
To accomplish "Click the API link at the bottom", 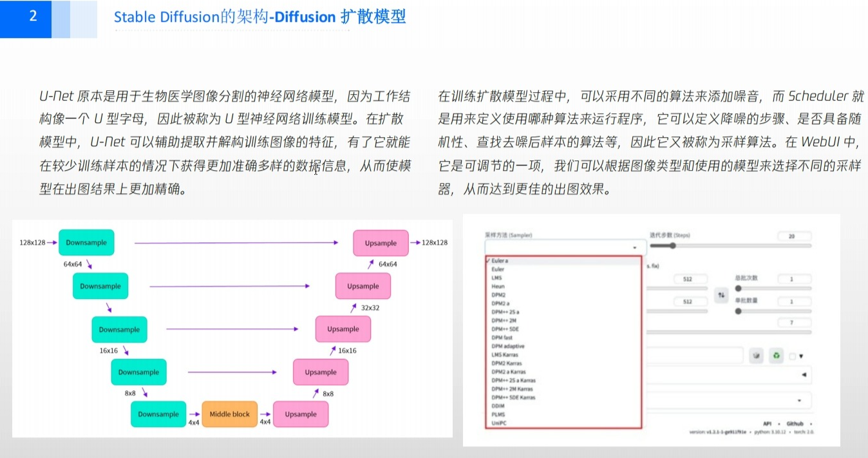I will pyautogui.click(x=766, y=424).
